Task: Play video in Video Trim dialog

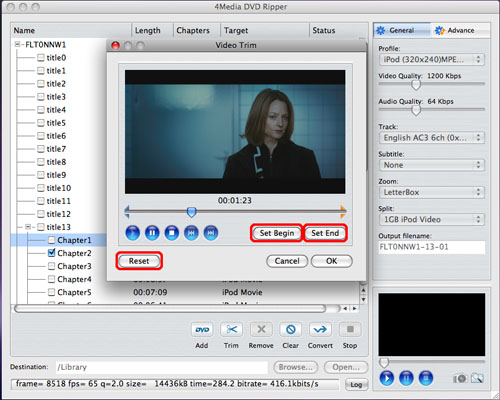Action: (x=133, y=233)
